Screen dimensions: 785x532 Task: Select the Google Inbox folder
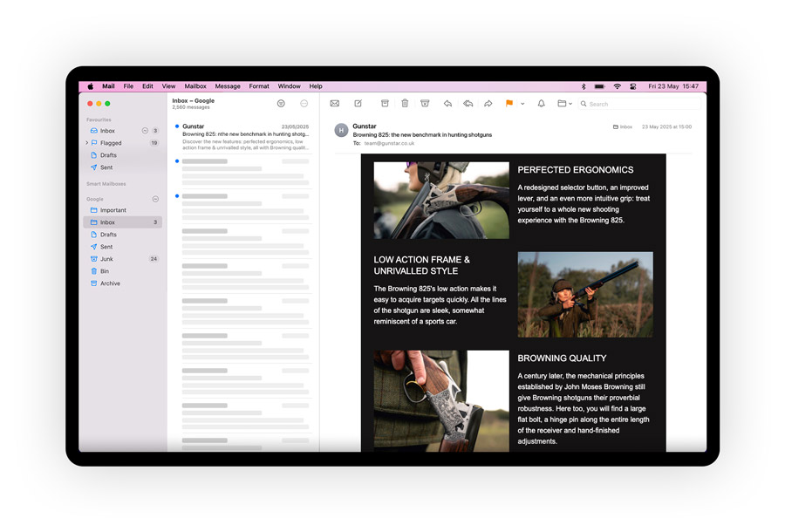pos(123,222)
